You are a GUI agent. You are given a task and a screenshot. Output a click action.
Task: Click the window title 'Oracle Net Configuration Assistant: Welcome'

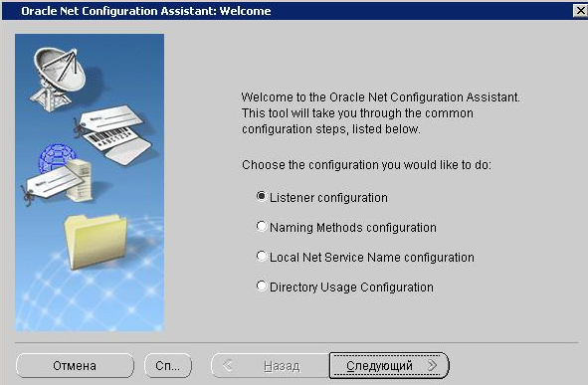pyautogui.click(x=146, y=11)
